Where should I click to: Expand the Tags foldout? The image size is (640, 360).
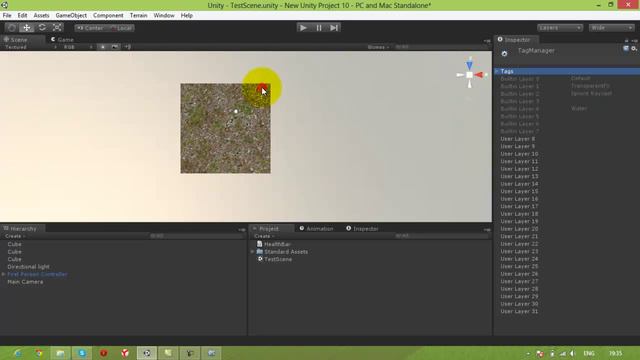coord(497,71)
